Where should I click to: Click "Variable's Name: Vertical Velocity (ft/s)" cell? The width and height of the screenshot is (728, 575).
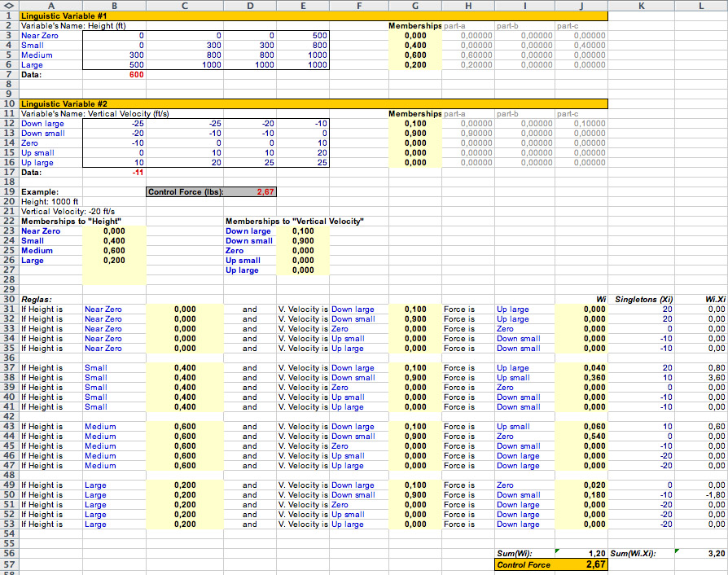point(95,114)
